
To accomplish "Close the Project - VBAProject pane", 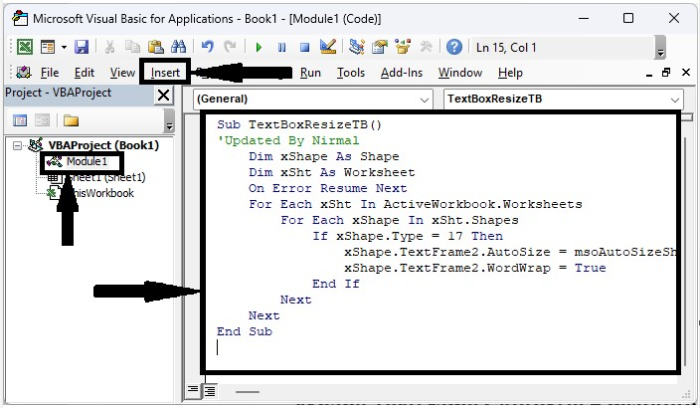I will [164, 95].
